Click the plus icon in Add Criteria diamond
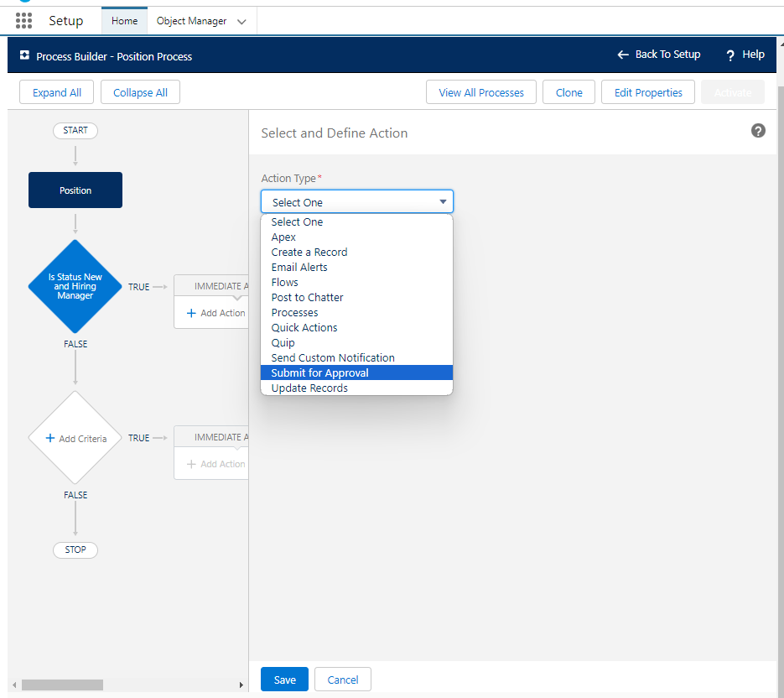 coord(50,438)
